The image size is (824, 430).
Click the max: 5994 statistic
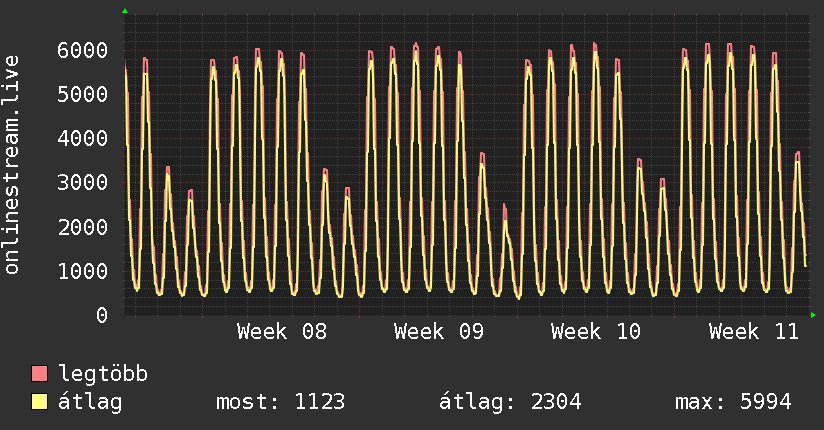tap(733, 402)
